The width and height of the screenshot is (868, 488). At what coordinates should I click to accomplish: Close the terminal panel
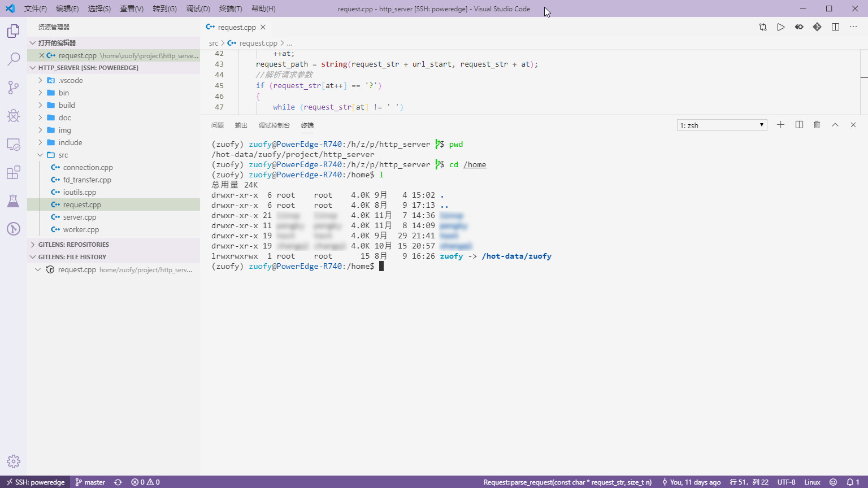click(853, 125)
